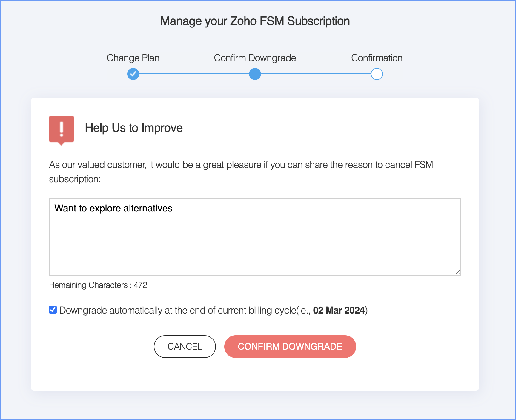
Task: Click progress line between Confirm Downgrade and Confirmation
Action: point(316,74)
